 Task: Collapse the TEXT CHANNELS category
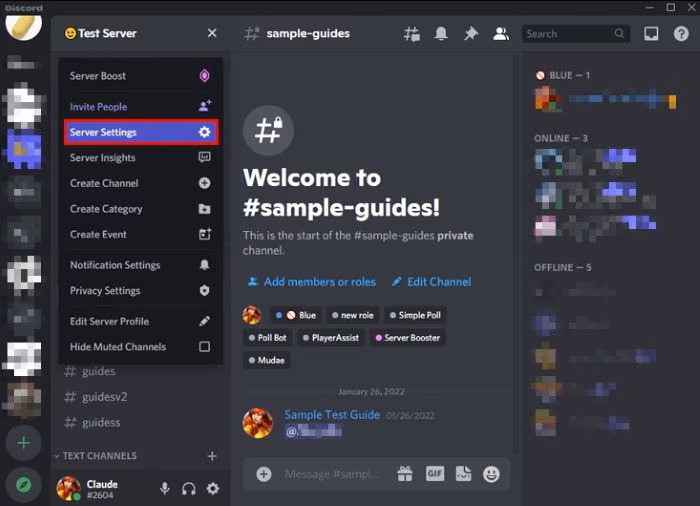(x=96, y=456)
